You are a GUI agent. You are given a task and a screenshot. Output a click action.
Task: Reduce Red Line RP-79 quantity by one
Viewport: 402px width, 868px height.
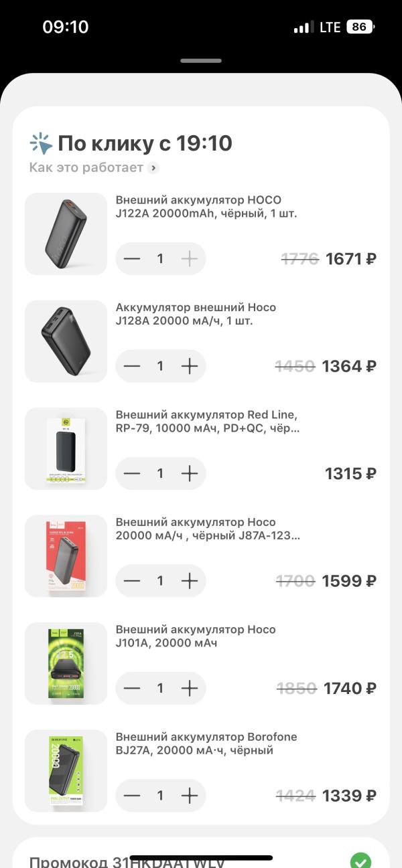tap(132, 473)
